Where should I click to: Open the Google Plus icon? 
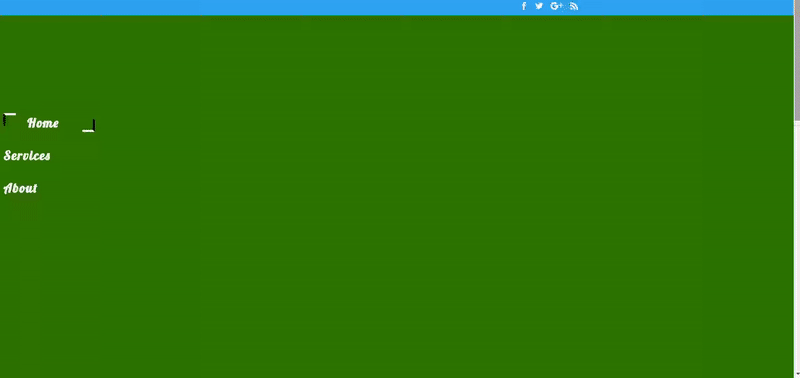[557, 6]
